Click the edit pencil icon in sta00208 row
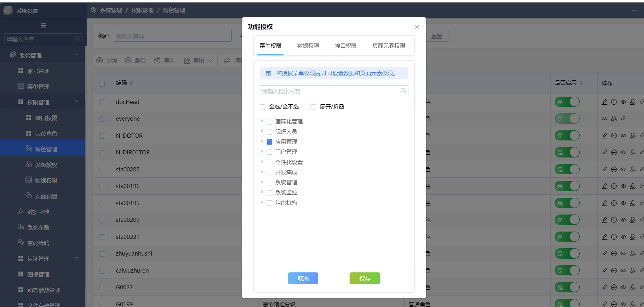644x307 pixels. [605, 169]
